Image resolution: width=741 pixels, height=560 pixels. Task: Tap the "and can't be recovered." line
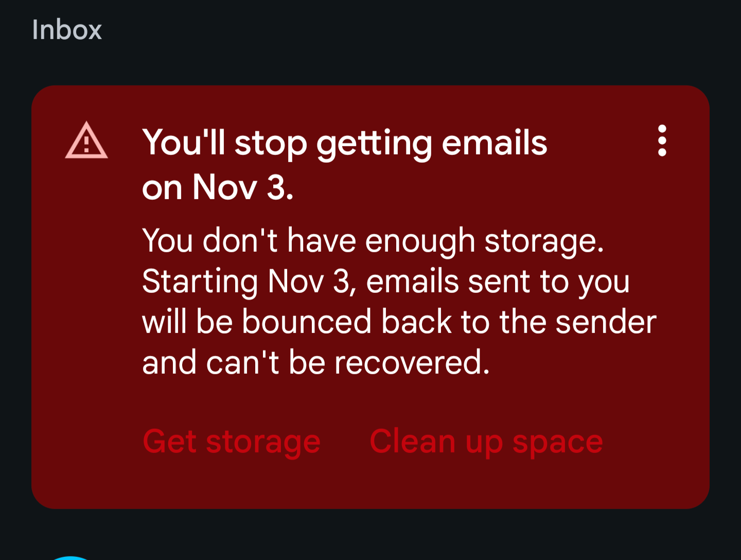316,362
